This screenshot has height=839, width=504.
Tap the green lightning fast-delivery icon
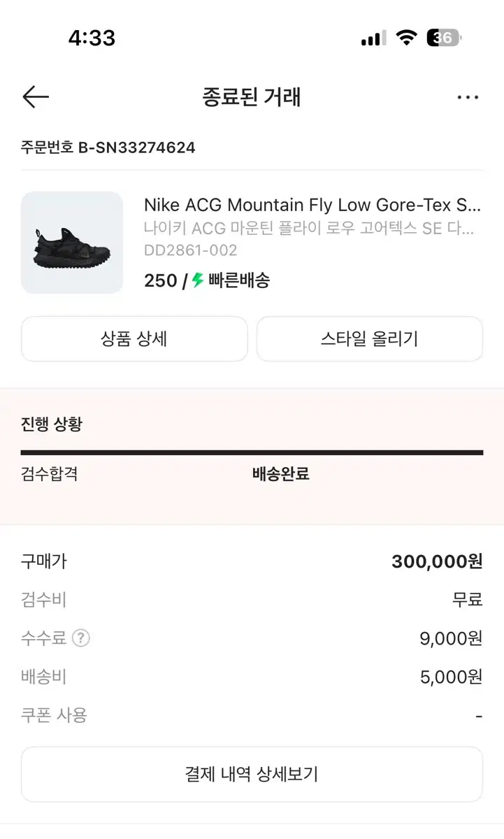(198, 280)
